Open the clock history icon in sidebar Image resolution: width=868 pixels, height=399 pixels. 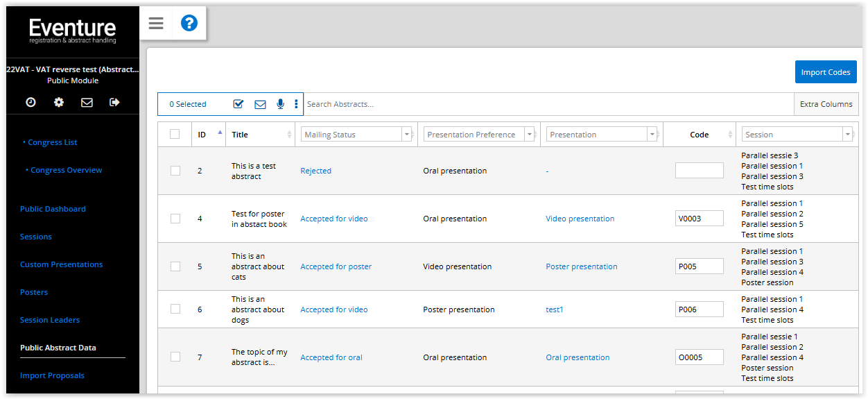(31, 102)
